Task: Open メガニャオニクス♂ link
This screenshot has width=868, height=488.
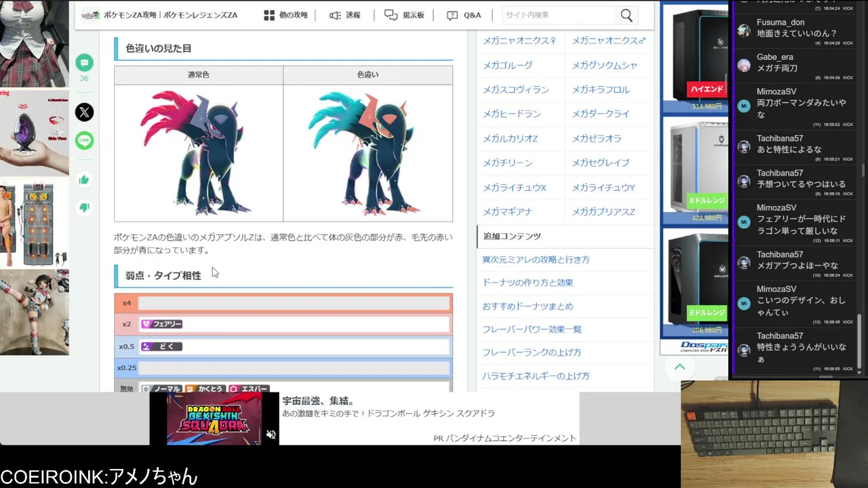Action: pyautogui.click(x=609, y=41)
